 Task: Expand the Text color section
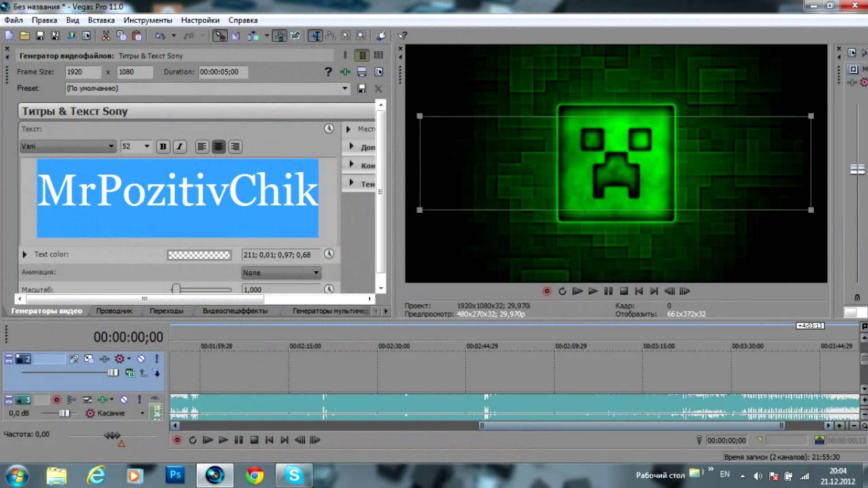(x=25, y=255)
